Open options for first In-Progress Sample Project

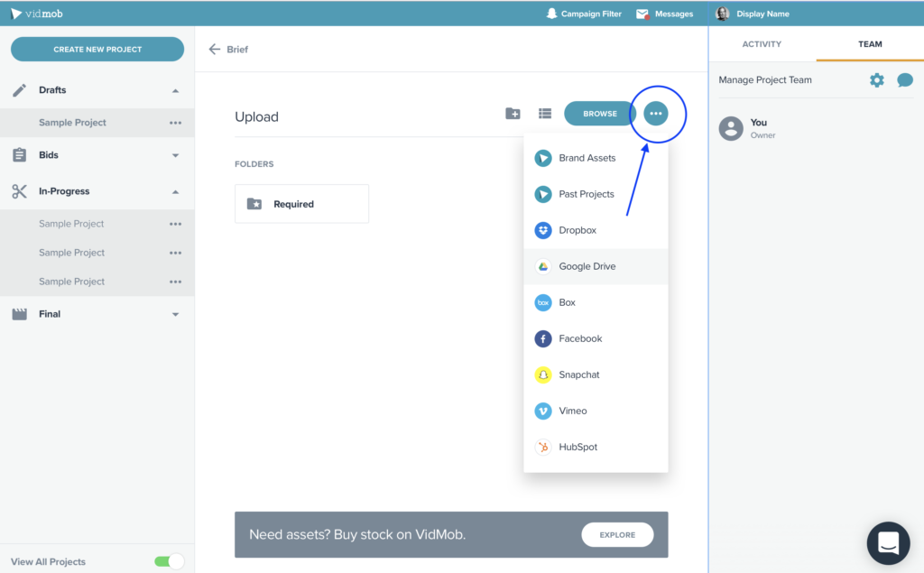pos(176,224)
